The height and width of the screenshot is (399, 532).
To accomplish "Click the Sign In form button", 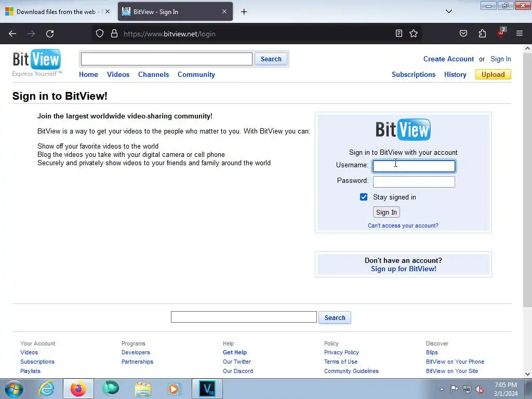I will click(x=387, y=212).
